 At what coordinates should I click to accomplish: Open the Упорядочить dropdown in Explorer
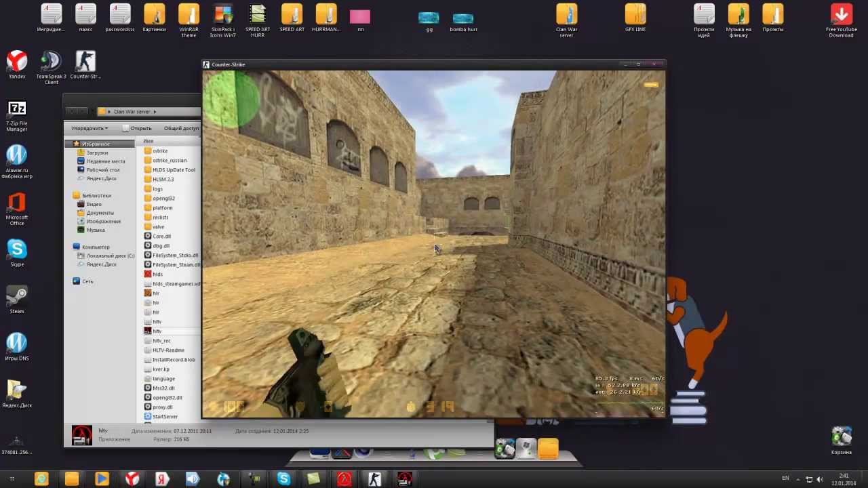(x=90, y=128)
